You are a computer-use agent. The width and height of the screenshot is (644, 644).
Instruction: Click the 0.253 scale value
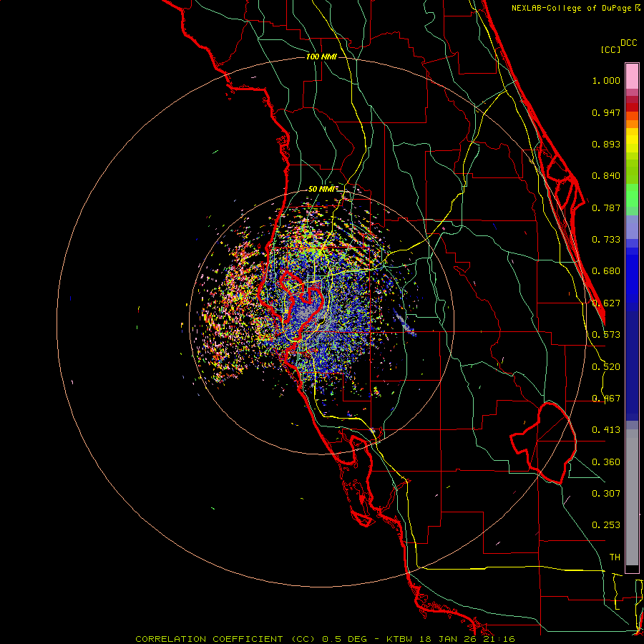tap(606, 525)
